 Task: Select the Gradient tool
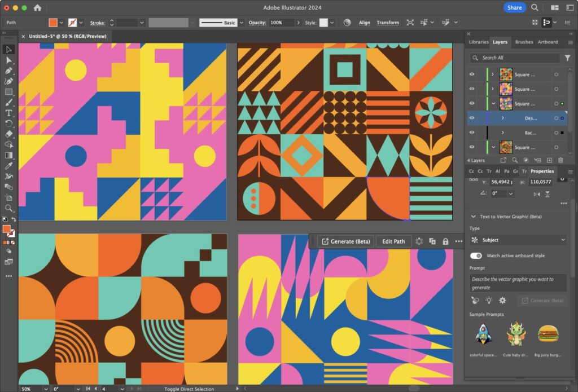coord(8,155)
